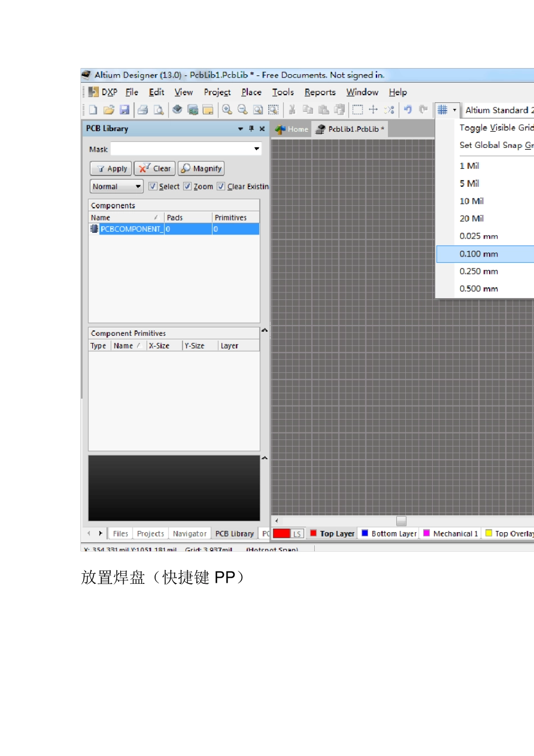Image resolution: width=534 pixels, height=756 pixels.
Task: Open the Reports menu
Action: tap(320, 92)
